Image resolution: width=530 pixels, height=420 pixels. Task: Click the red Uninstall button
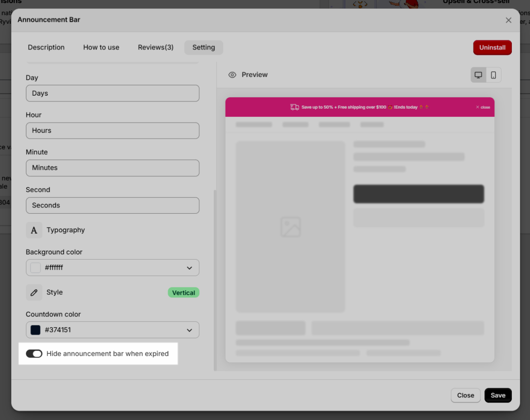492,48
